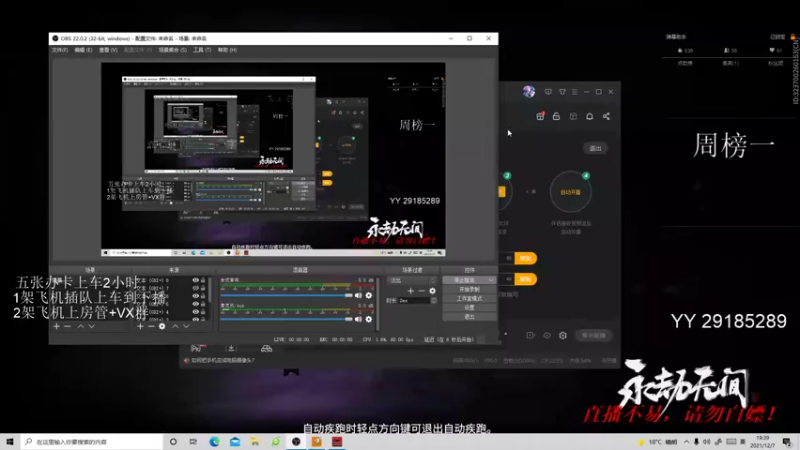The width and height of the screenshot is (800, 450).
Task: Open desktop audio channel settings gear
Action: click(x=369, y=295)
